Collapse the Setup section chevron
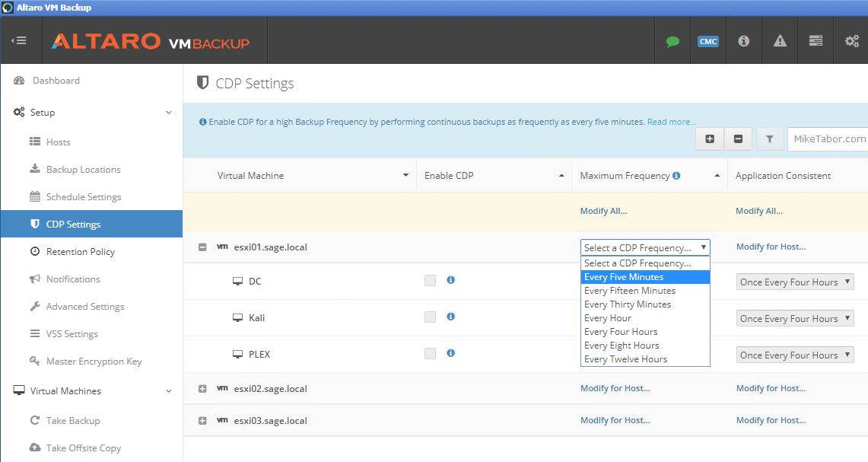This screenshot has width=868, height=462. (169, 113)
